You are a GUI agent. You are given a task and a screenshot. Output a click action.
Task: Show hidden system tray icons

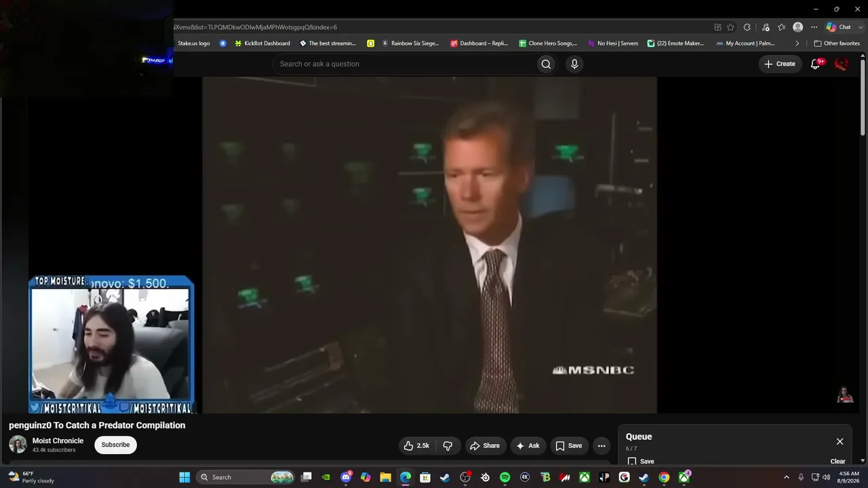787,477
